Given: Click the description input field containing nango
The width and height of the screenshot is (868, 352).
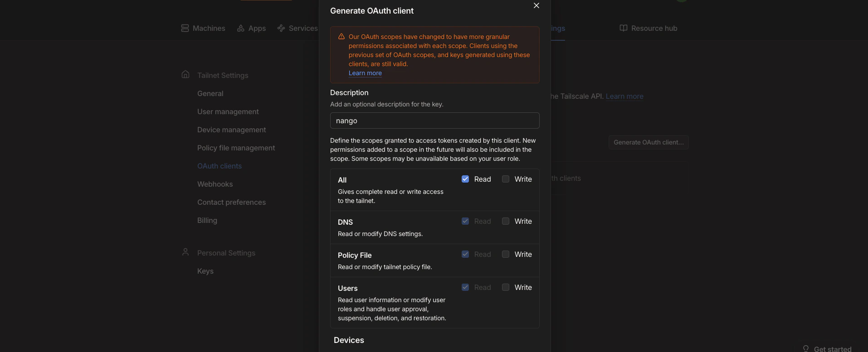Looking at the screenshot, I should click(434, 121).
